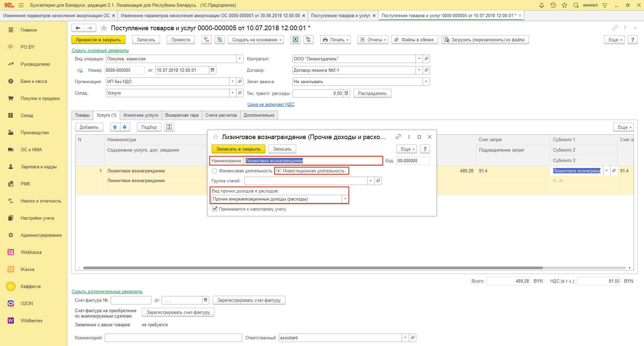Screen dimensions: 644x346
Task: Click the Dt/Kt postings icon
Action: click(x=207, y=40)
